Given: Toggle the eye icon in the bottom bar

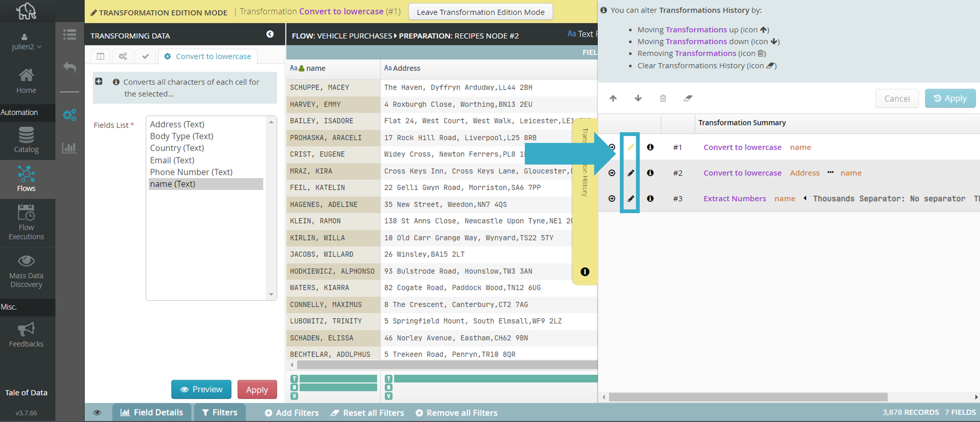Looking at the screenshot, I should pos(97,413).
